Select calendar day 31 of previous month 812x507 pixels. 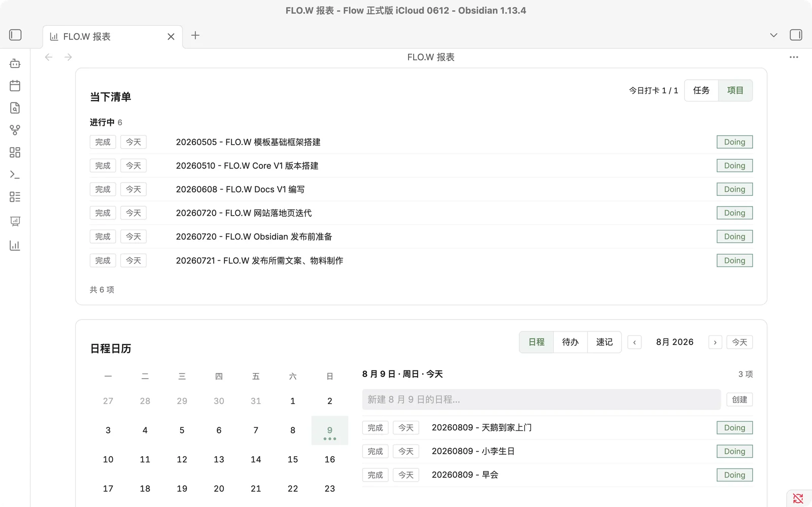coord(256,401)
